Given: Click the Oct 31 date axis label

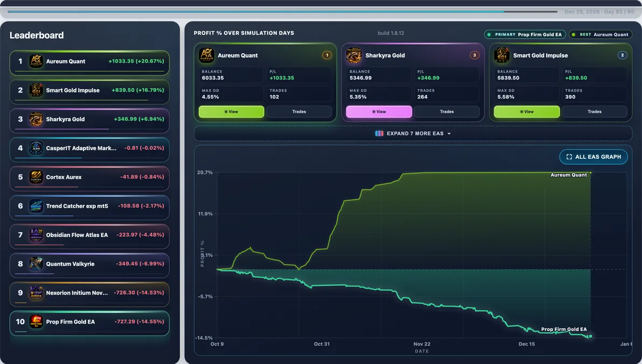Looking at the screenshot, I should 322,344.
